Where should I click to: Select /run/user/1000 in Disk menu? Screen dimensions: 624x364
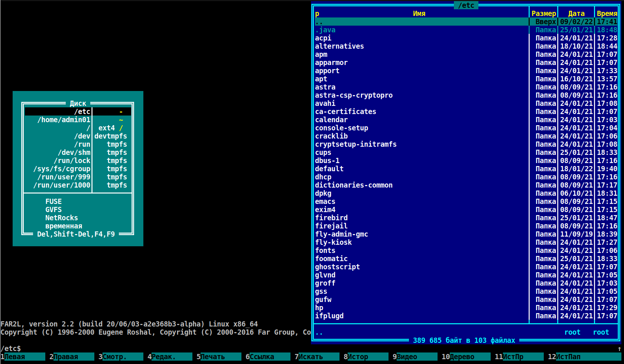78,185
